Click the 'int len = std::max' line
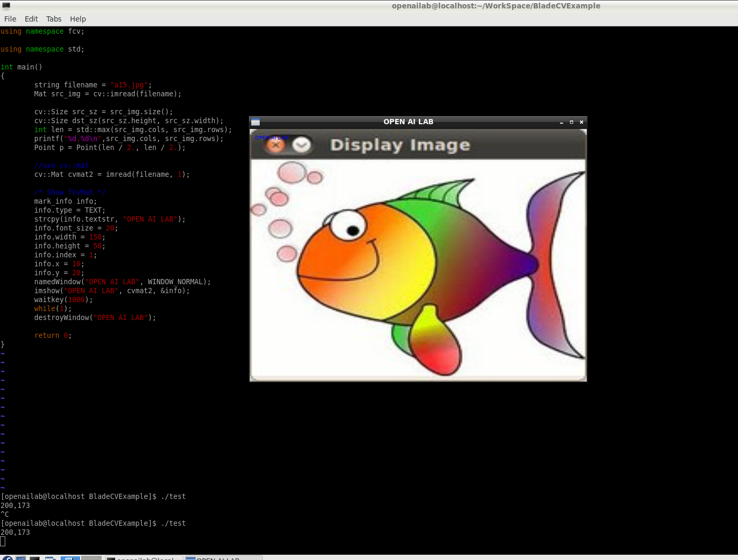The height and width of the screenshot is (560, 738). (x=133, y=129)
